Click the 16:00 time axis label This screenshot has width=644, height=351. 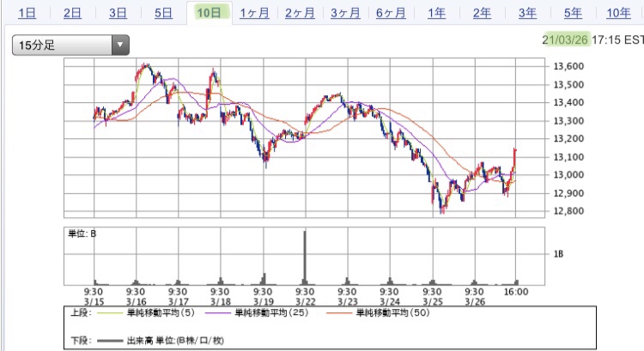pyautogui.click(x=516, y=292)
